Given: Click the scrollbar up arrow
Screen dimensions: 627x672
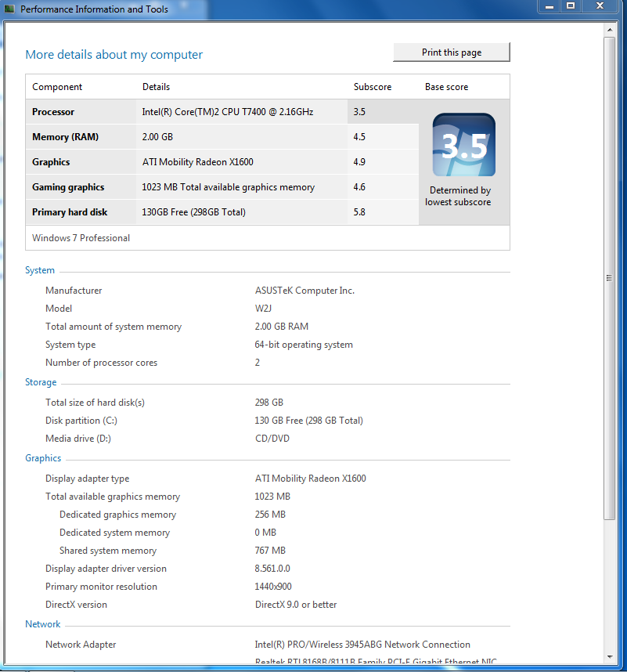Looking at the screenshot, I should coord(610,29).
